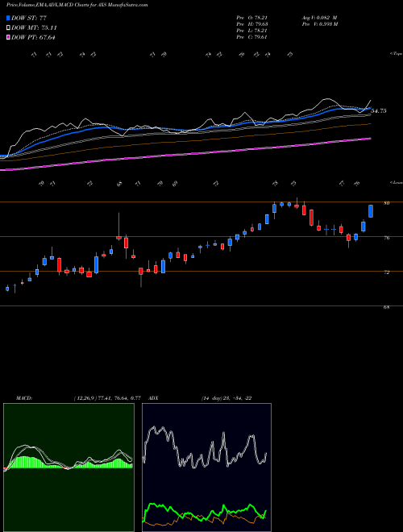Click the ADX values '(14 day) 28, +34, -22'
Image resolution: width=403 pixels, height=532 pixels.
[226, 398]
